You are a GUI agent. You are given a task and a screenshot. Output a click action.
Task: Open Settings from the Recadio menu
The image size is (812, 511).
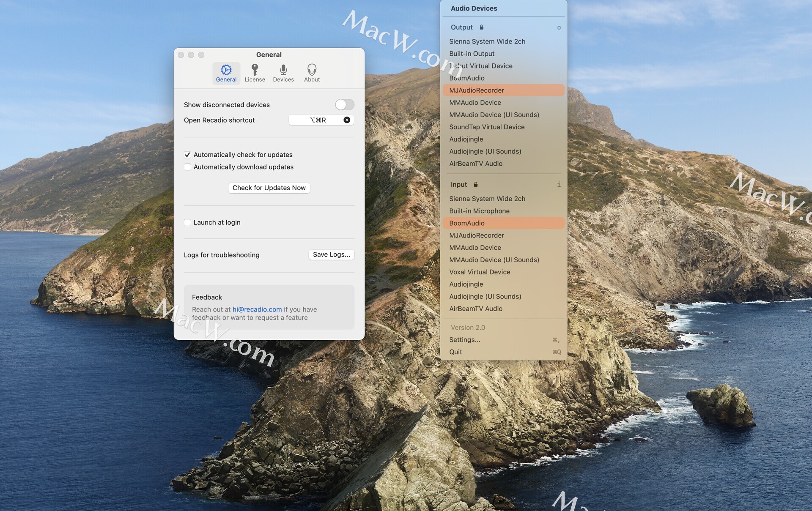464,340
